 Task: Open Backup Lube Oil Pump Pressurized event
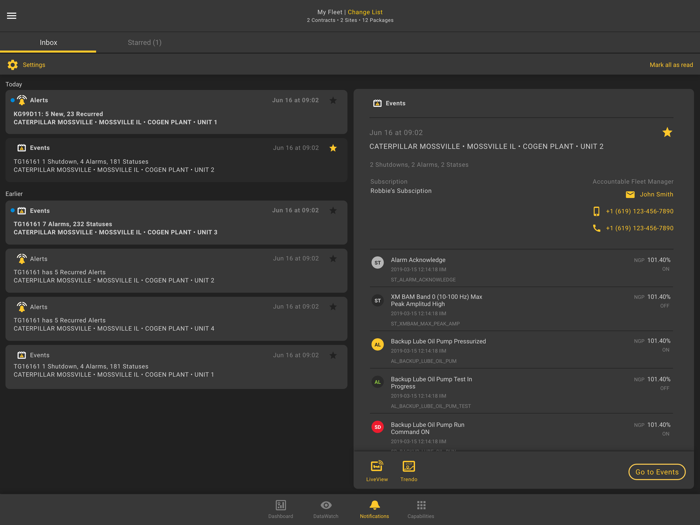point(521,350)
